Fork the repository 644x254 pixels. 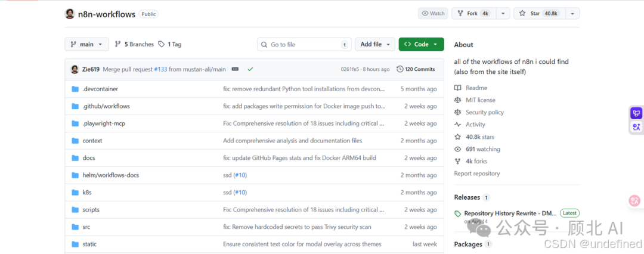[x=474, y=14]
